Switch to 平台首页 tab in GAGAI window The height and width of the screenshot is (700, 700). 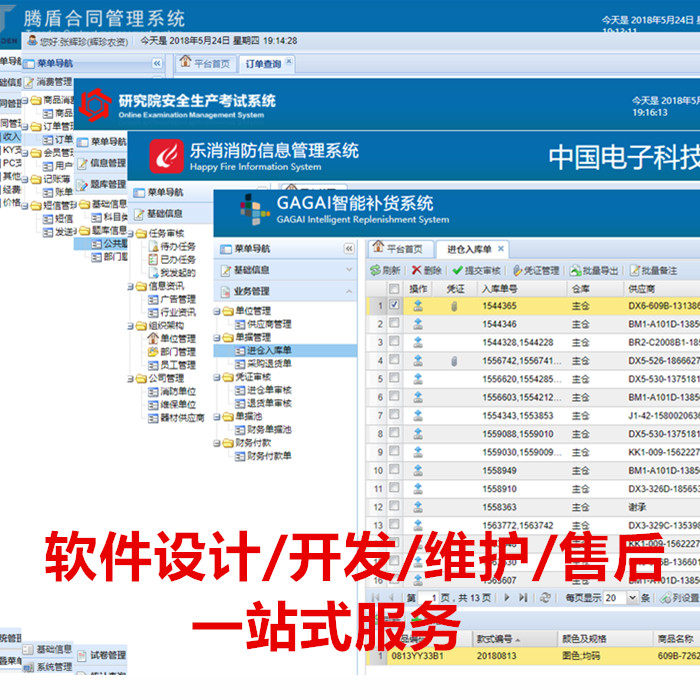[400, 249]
